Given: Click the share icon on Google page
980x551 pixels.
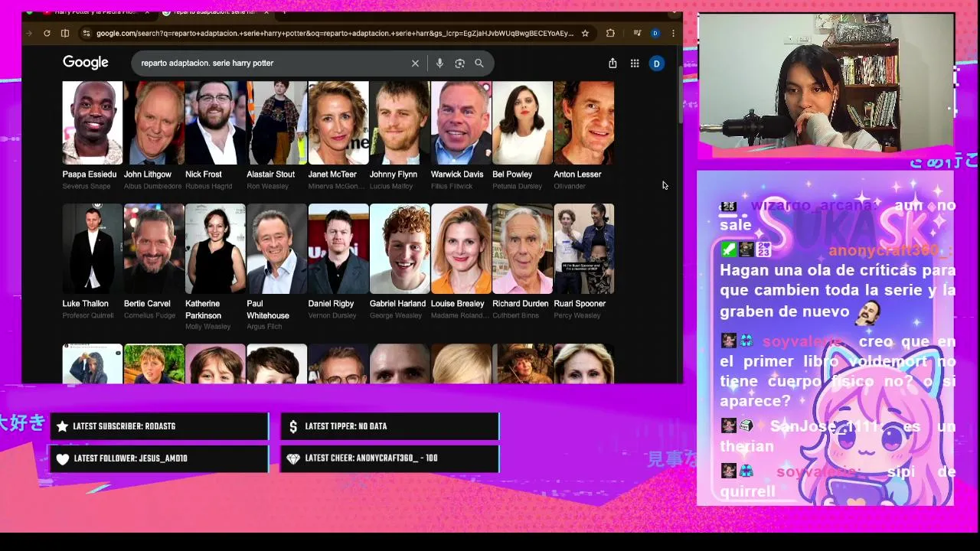Looking at the screenshot, I should pos(612,64).
